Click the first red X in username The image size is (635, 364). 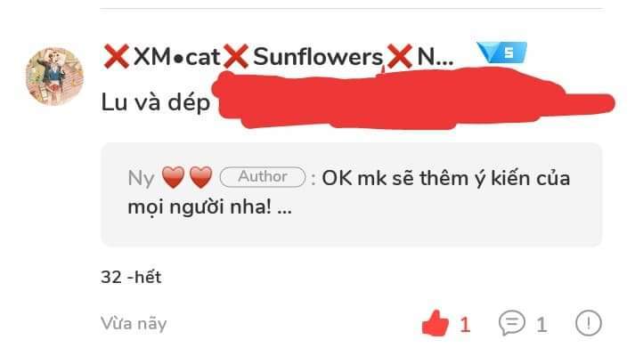(x=117, y=56)
